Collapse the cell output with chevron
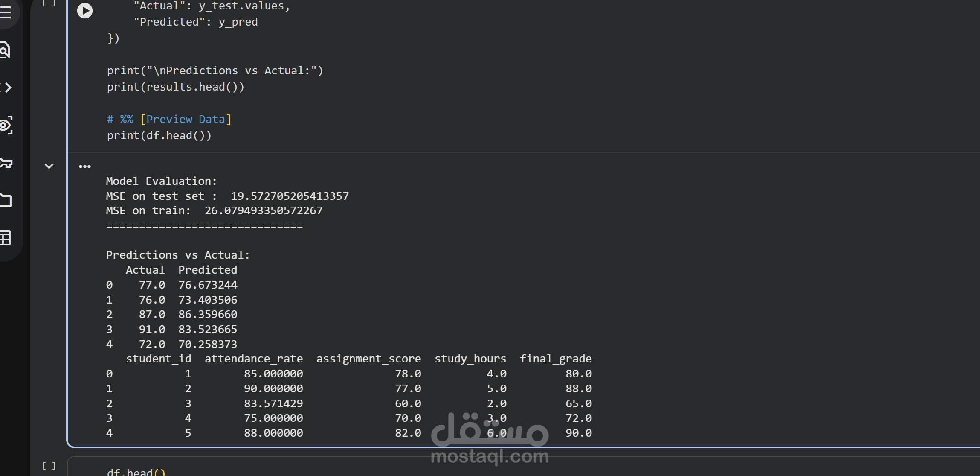The width and height of the screenshot is (980, 476). (49, 166)
